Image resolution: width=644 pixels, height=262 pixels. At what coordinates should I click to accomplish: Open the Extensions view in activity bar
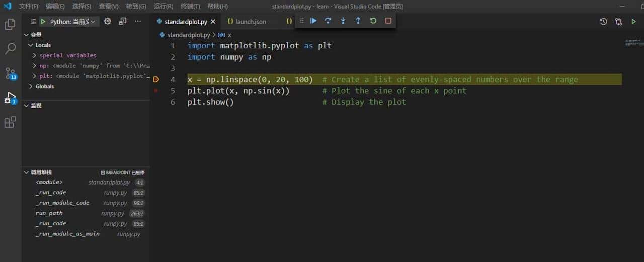click(10, 122)
